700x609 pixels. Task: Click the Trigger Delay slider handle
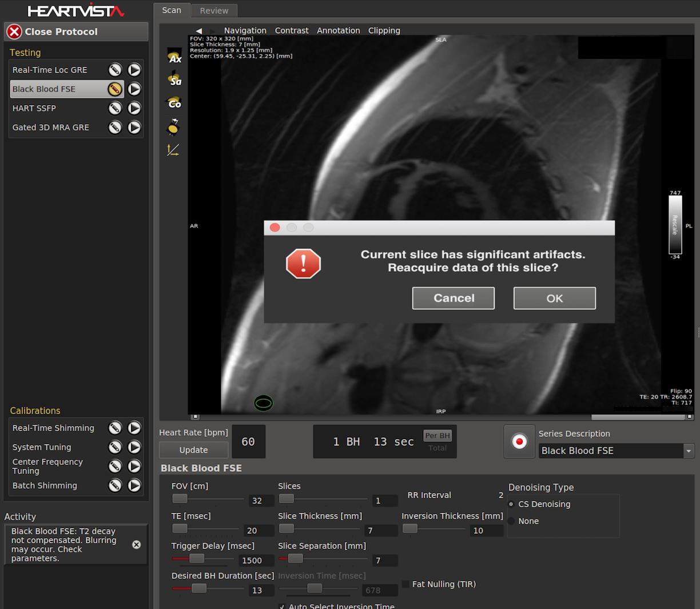click(x=196, y=558)
